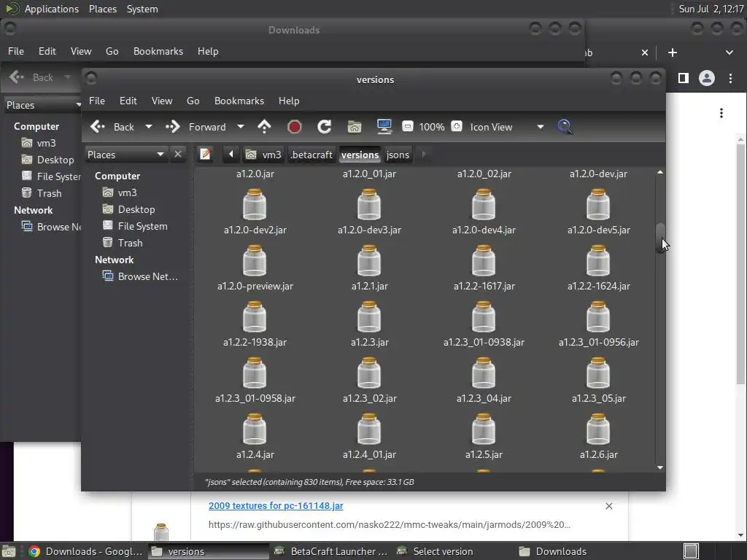747x560 pixels.
Task: Open Back history dropdown arrow in versions
Action: (x=149, y=127)
